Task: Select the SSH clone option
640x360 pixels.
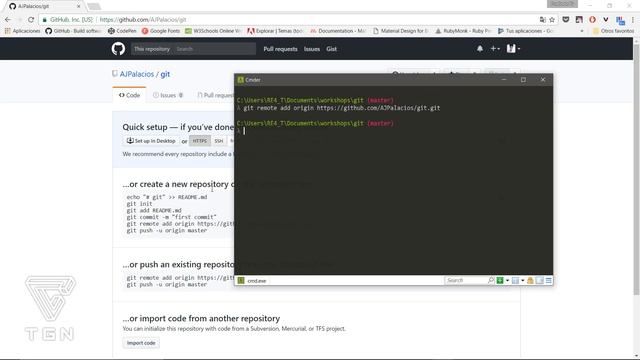Action: (x=219, y=141)
